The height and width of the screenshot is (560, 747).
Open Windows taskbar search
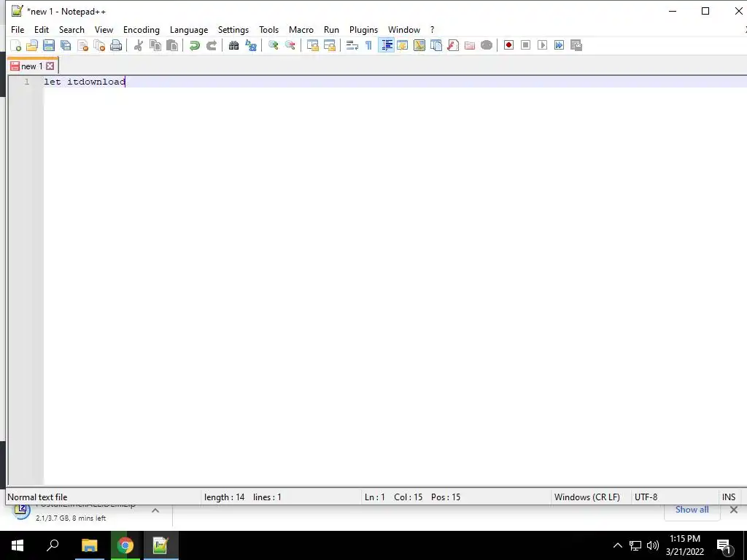pyautogui.click(x=53, y=545)
